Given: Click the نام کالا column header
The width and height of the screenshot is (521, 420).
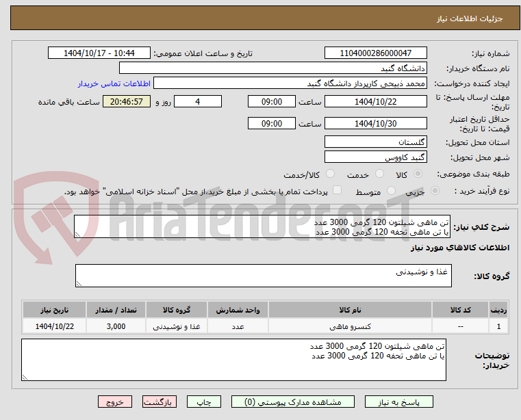Looking at the screenshot, I should click(x=350, y=310).
